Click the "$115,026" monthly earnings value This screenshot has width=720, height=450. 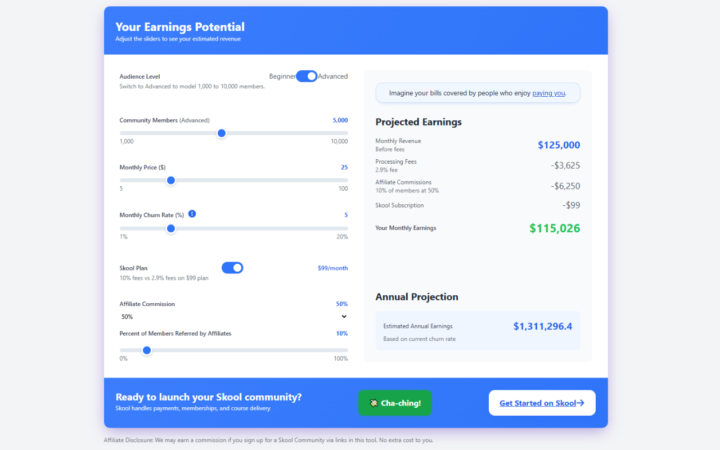555,228
